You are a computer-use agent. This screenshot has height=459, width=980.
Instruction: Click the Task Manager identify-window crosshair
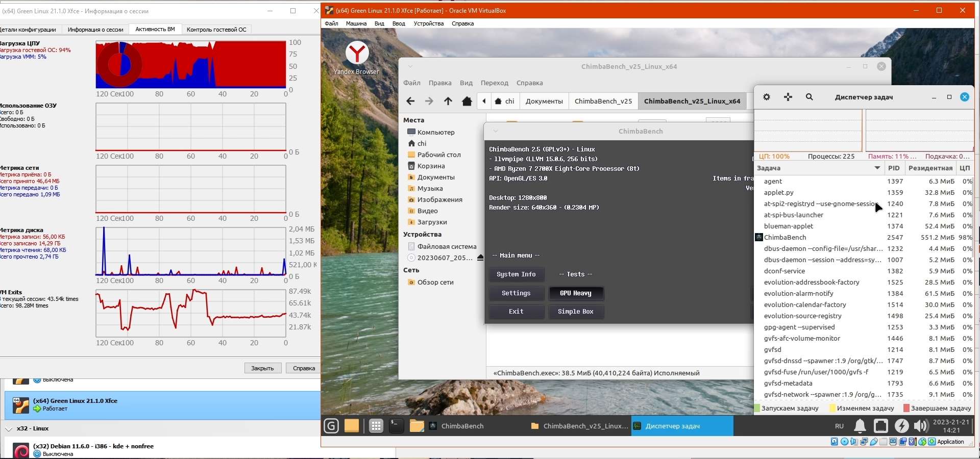tap(788, 97)
